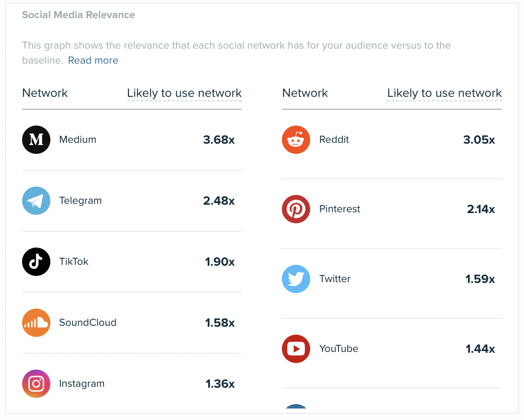Click the Instagram camera icon
This screenshot has height=420, width=524.
[36, 384]
